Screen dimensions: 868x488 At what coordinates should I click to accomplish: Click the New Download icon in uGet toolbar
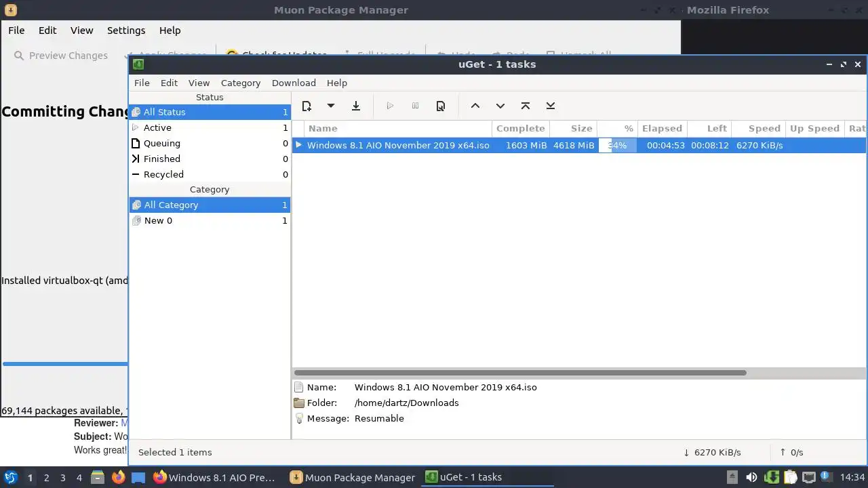coord(307,106)
